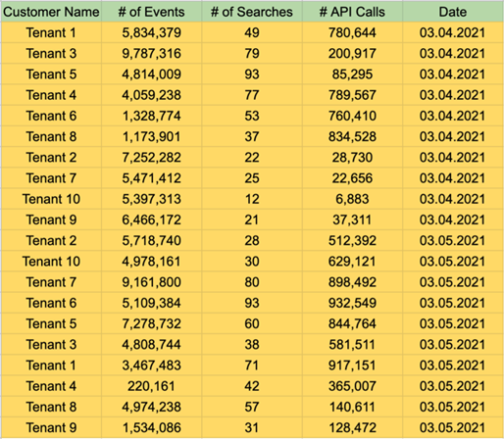Select the API calls cell 932,549
This screenshot has height=439, width=504.
click(x=352, y=303)
